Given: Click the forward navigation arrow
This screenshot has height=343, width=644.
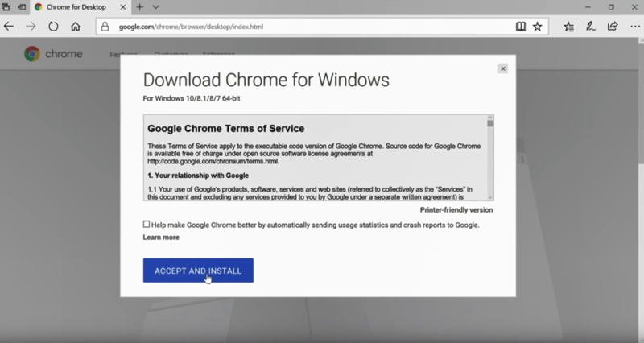Looking at the screenshot, I should pos(31,27).
